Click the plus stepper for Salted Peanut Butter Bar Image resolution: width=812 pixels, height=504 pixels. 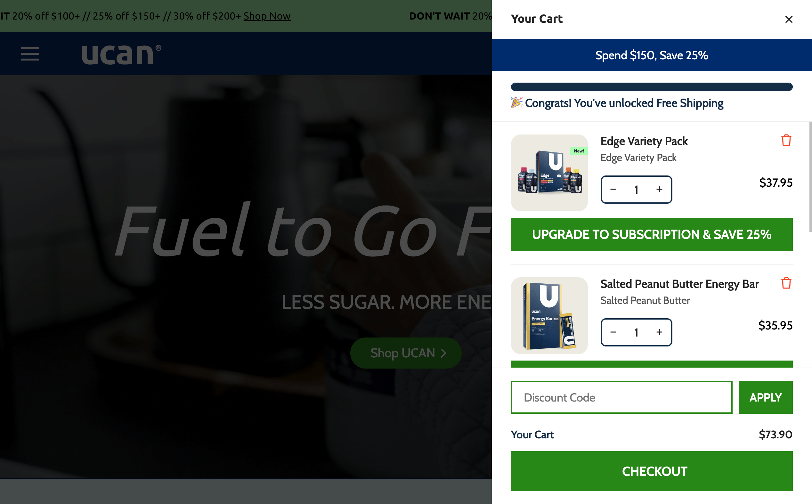pos(659,331)
